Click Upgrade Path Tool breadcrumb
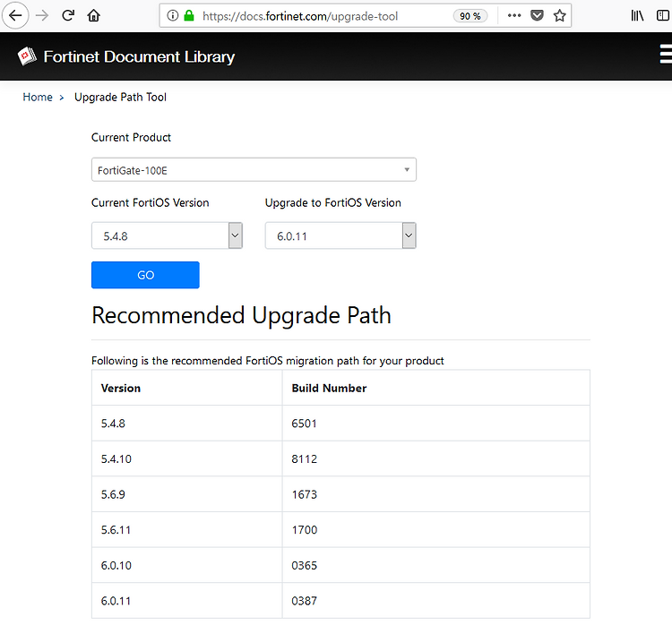 pos(120,98)
